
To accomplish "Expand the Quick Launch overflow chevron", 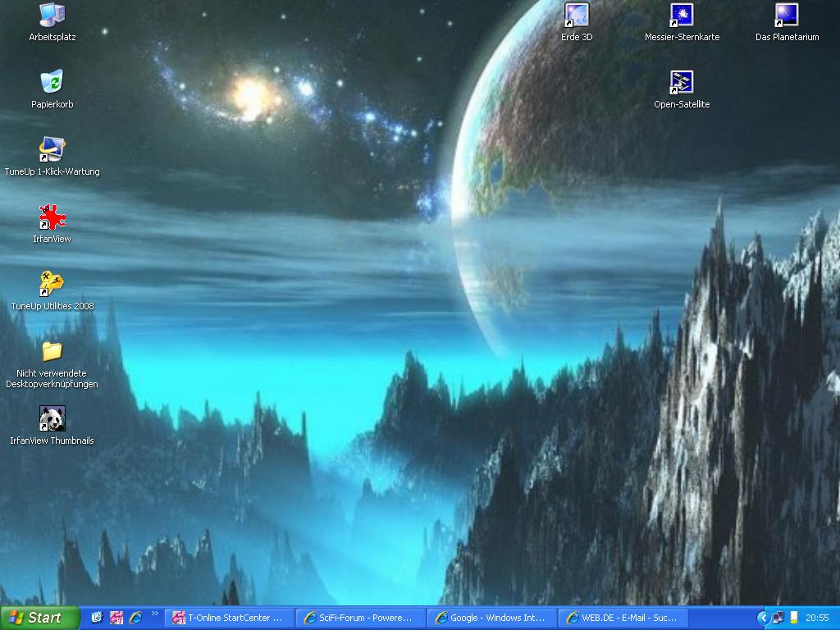I will 154,614.
